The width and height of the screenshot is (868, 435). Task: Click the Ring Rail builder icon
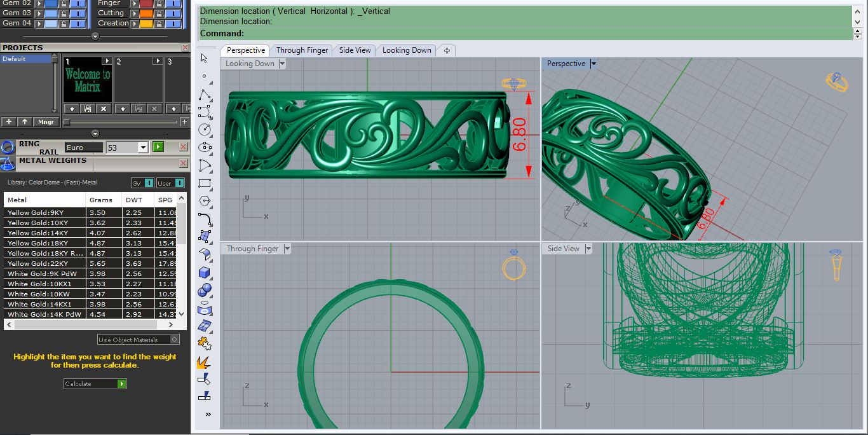(8, 148)
